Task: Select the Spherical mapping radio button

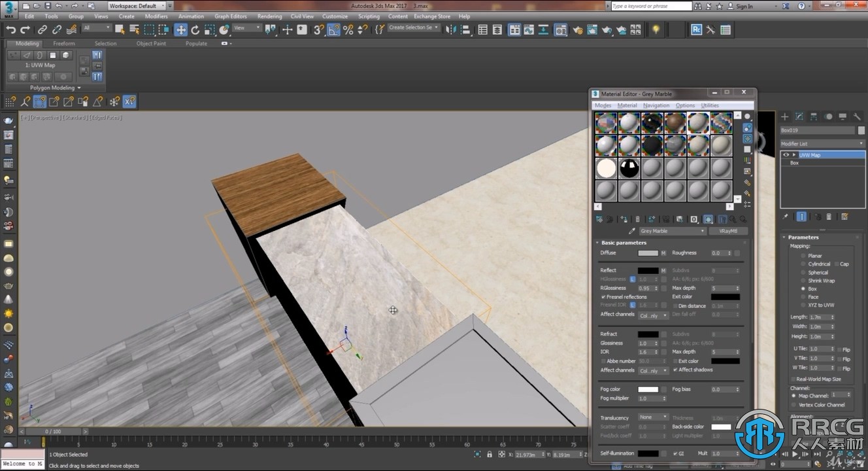Action: tap(803, 272)
